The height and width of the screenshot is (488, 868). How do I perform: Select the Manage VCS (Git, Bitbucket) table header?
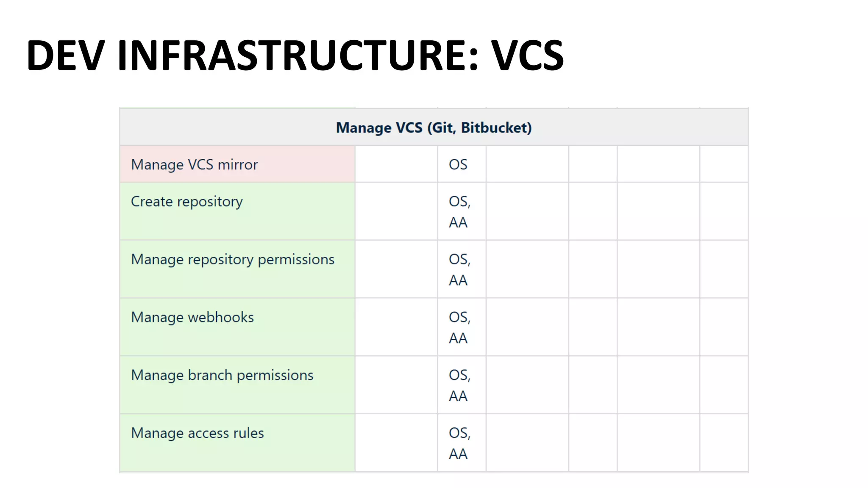(x=434, y=128)
